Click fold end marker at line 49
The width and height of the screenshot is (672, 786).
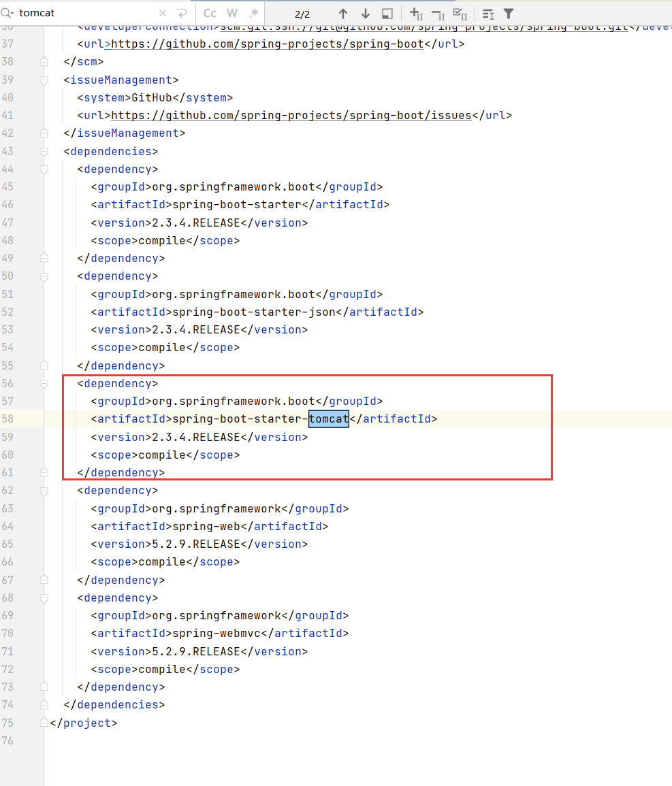click(x=44, y=258)
